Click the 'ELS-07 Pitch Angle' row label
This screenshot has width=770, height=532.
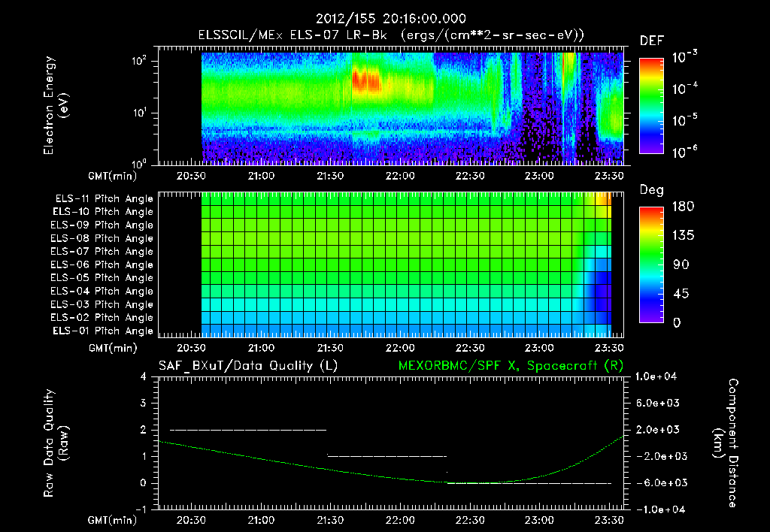point(102,251)
